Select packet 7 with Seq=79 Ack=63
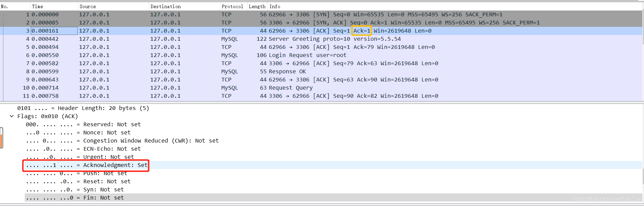644x206 pixels. coord(321,63)
